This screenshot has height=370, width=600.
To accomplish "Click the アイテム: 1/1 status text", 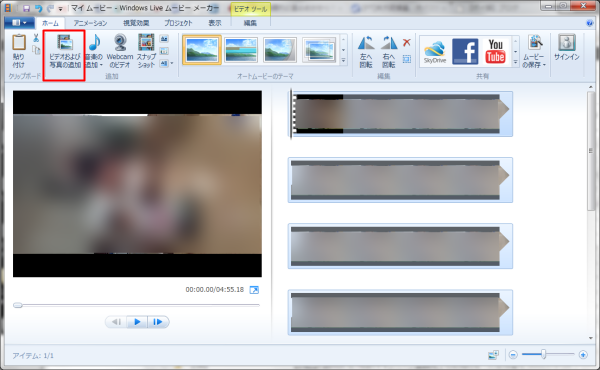I will (x=33, y=356).
